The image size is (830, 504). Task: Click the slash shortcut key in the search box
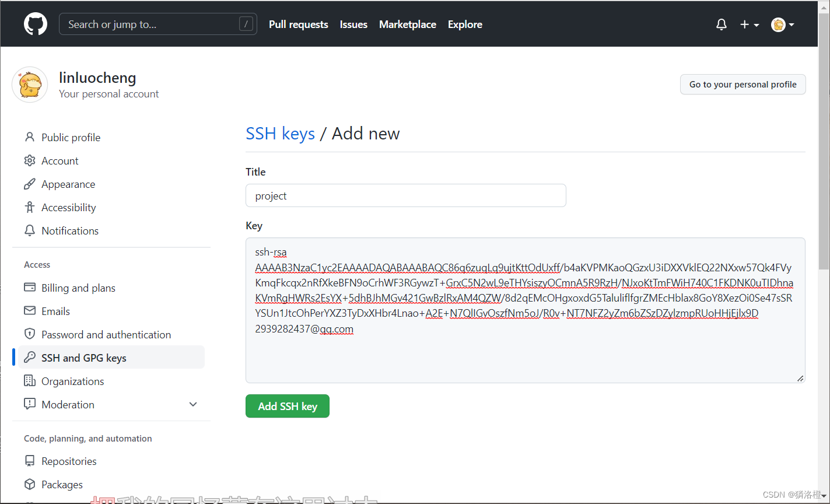click(x=246, y=24)
